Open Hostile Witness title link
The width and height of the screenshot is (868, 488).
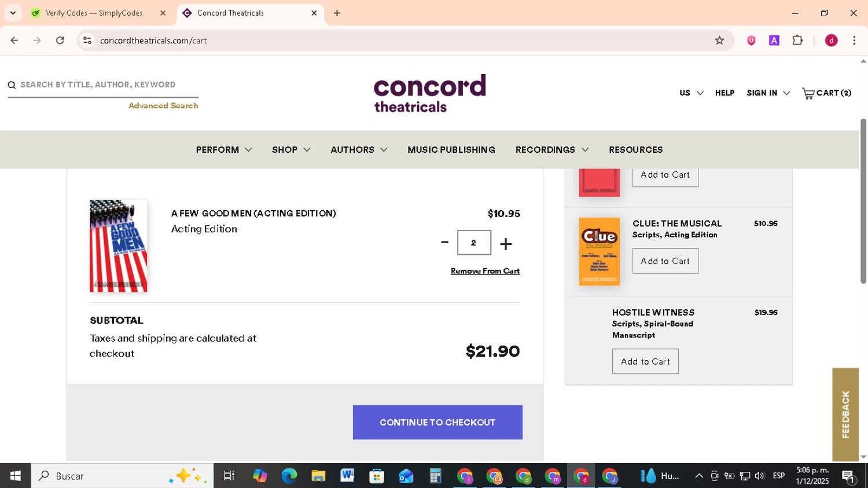653,313
